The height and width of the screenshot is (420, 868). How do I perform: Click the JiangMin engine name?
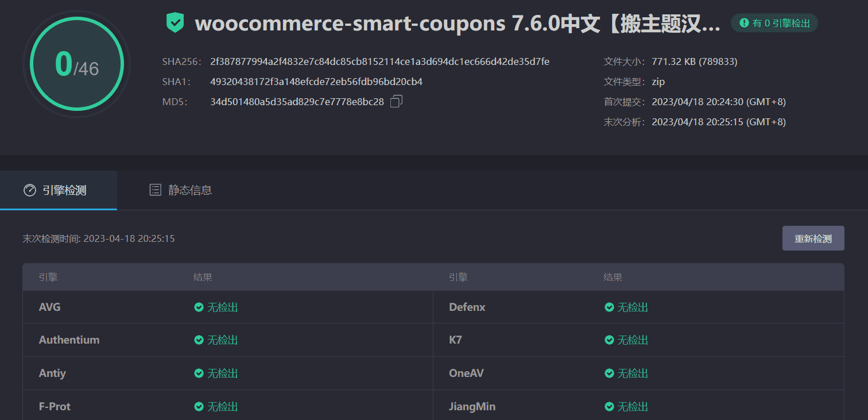472,407
